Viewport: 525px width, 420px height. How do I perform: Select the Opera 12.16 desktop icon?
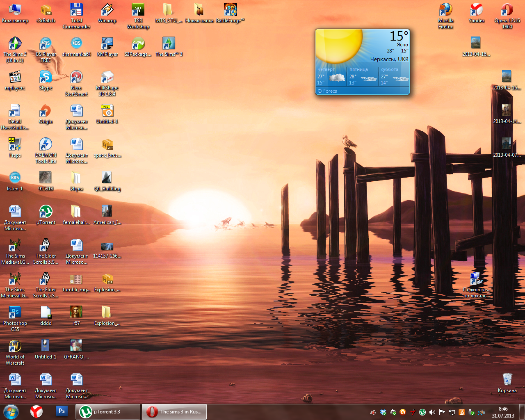coord(507,10)
